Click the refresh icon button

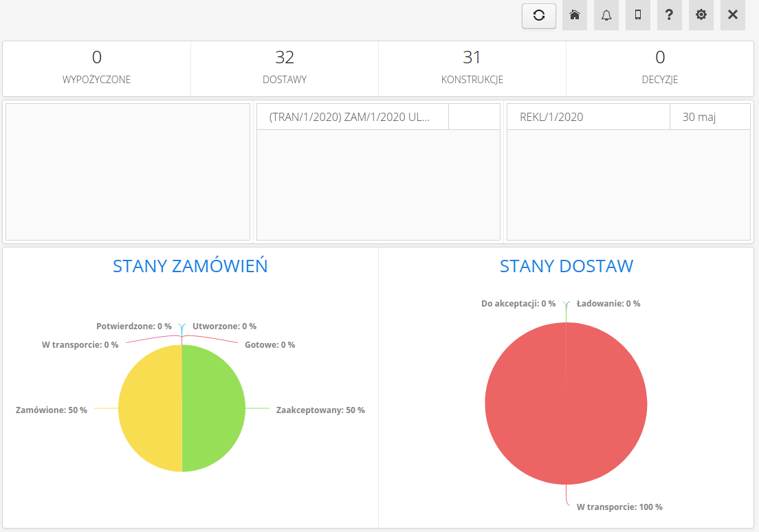pyautogui.click(x=539, y=15)
